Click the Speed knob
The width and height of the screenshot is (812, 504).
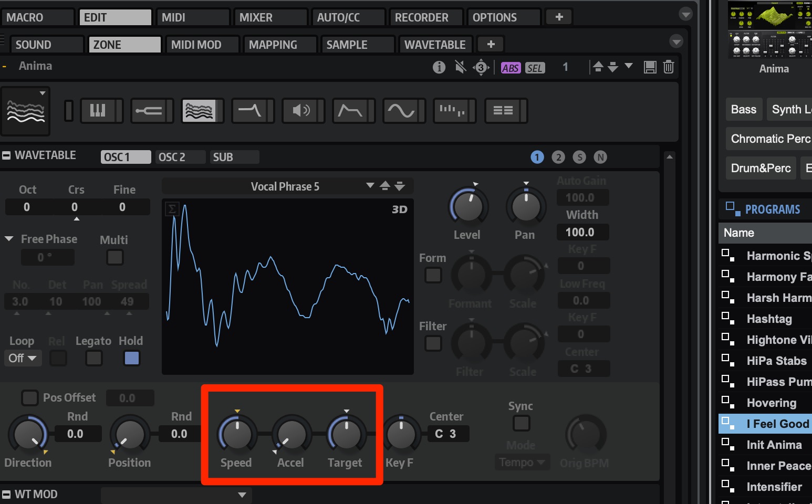coord(237,434)
